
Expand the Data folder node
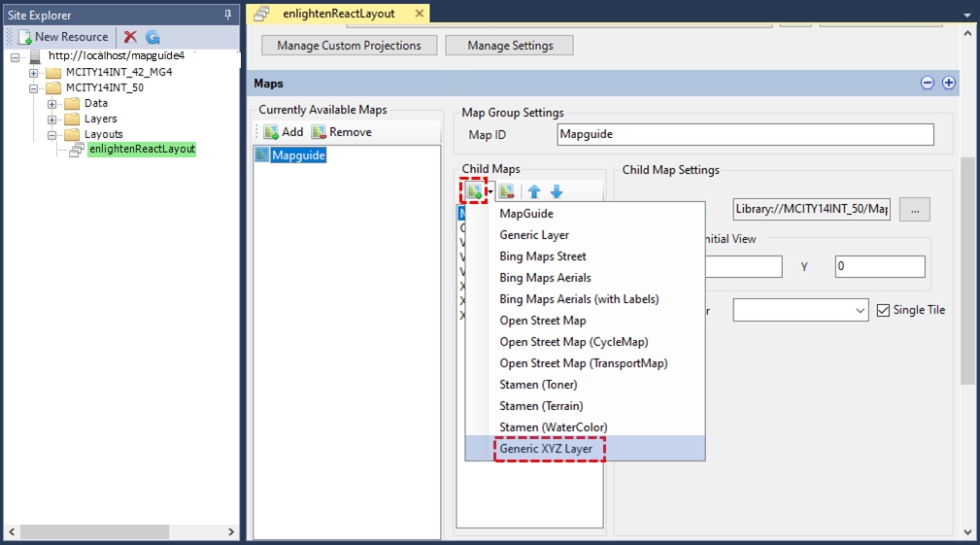[x=52, y=104]
